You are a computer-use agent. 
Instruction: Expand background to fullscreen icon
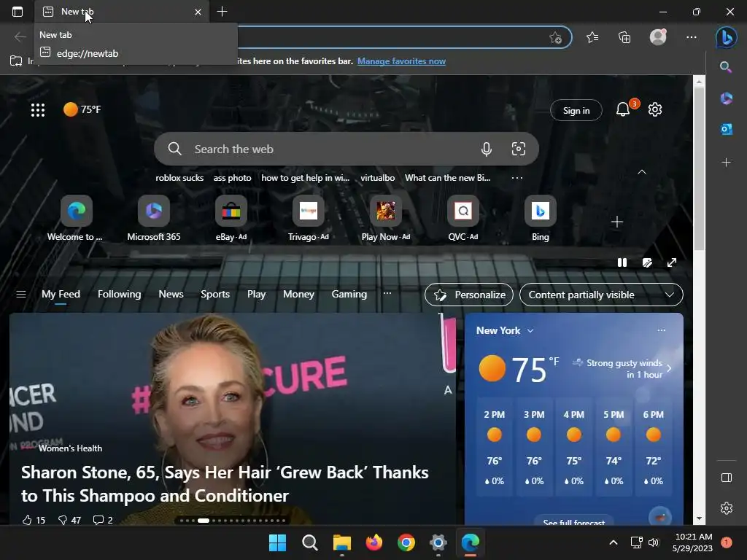(672, 262)
